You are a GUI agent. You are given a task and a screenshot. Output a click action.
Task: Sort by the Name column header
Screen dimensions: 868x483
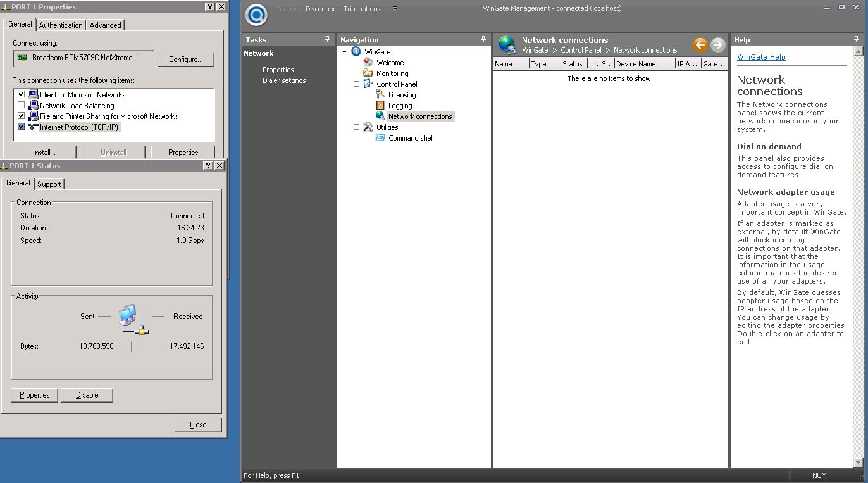tap(511, 64)
